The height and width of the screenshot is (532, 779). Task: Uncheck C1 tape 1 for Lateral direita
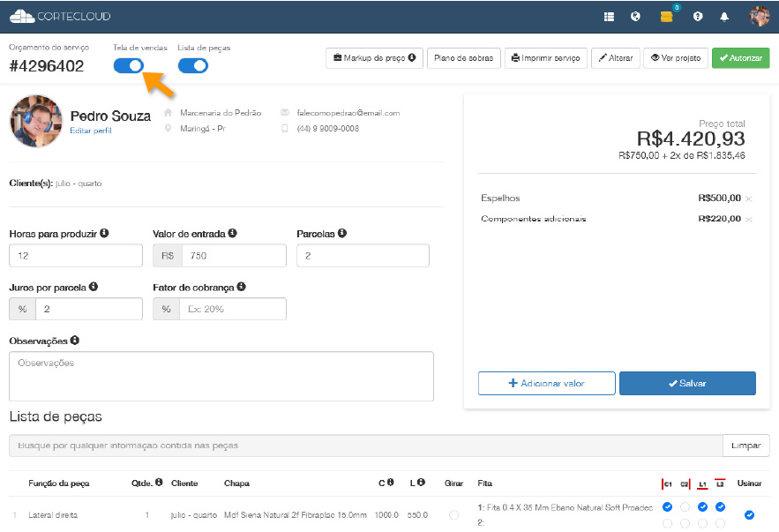[x=667, y=507]
